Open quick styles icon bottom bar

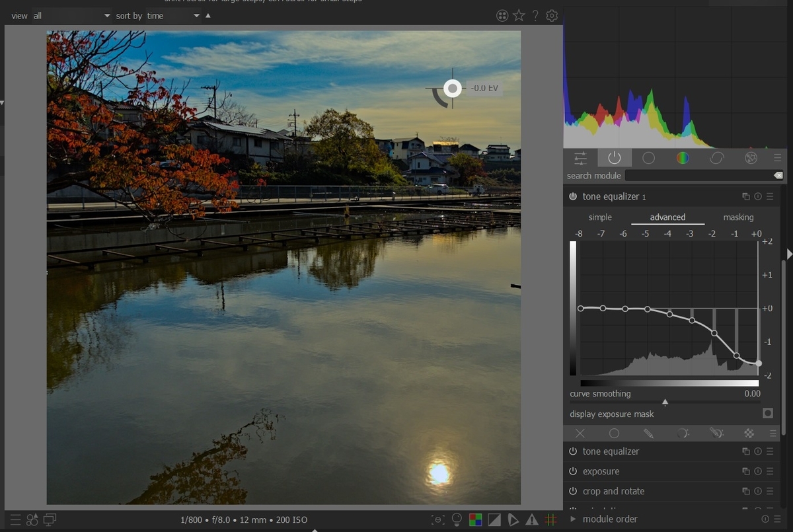(32, 520)
